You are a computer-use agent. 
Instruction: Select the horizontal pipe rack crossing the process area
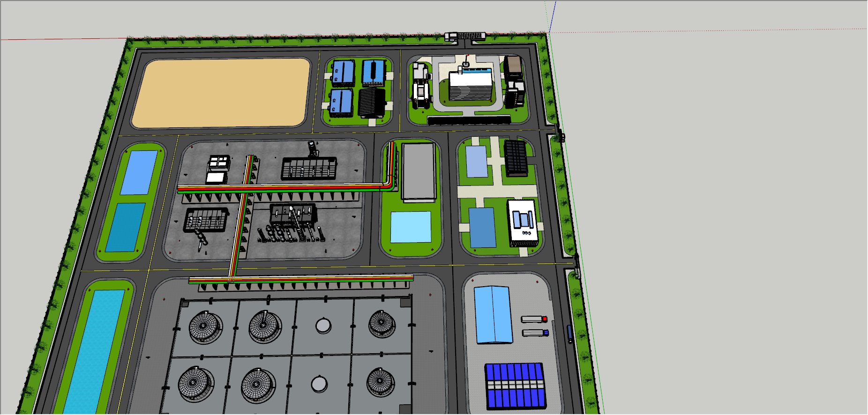[286, 188]
